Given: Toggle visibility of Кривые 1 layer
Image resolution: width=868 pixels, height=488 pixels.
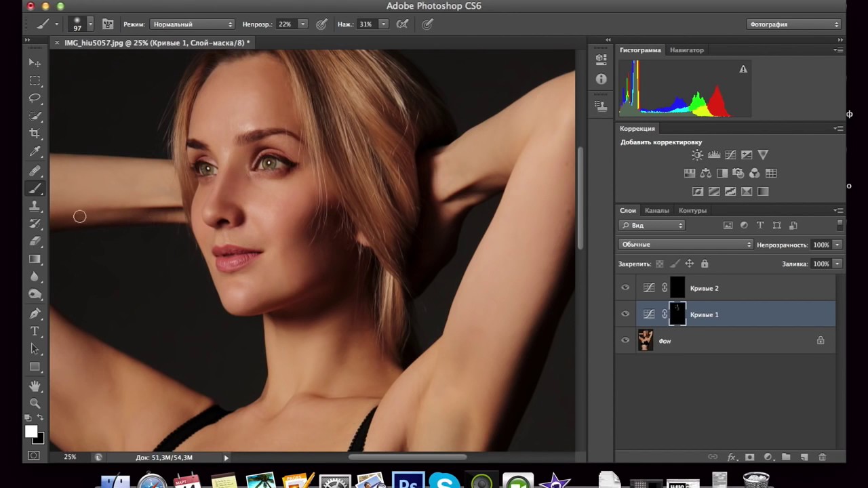Looking at the screenshot, I should [625, 314].
